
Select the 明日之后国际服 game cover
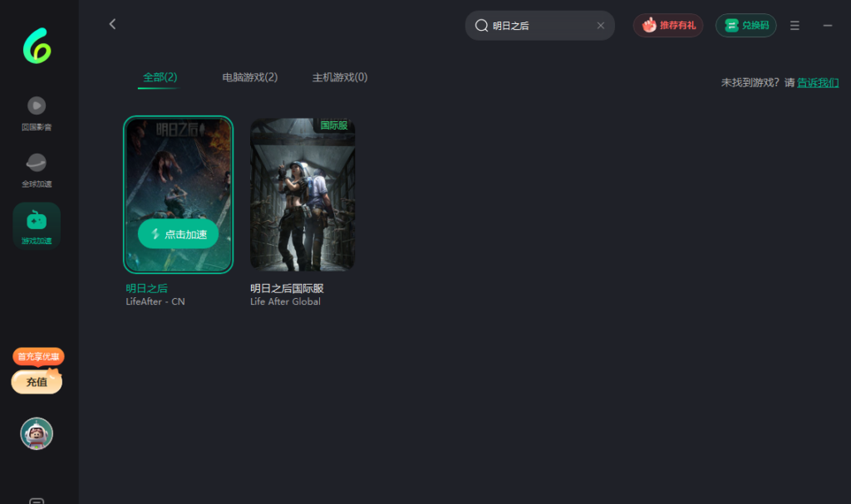point(303,194)
